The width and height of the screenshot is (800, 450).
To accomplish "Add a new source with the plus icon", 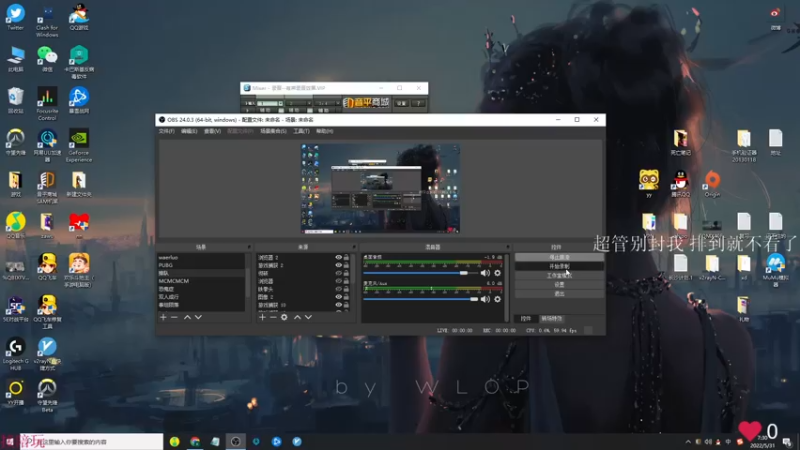I will 262,317.
